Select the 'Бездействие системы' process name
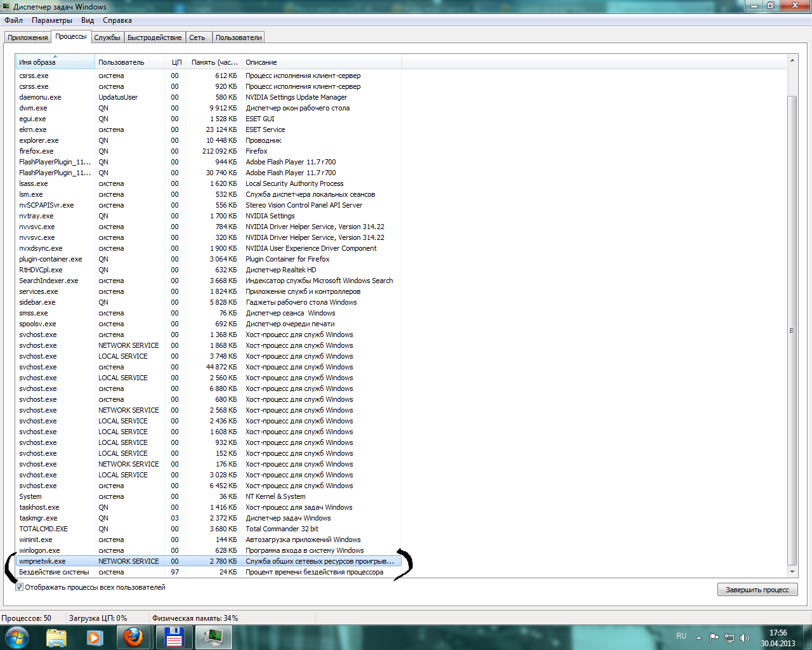812x650 pixels. pyautogui.click(x=54, y=572)
